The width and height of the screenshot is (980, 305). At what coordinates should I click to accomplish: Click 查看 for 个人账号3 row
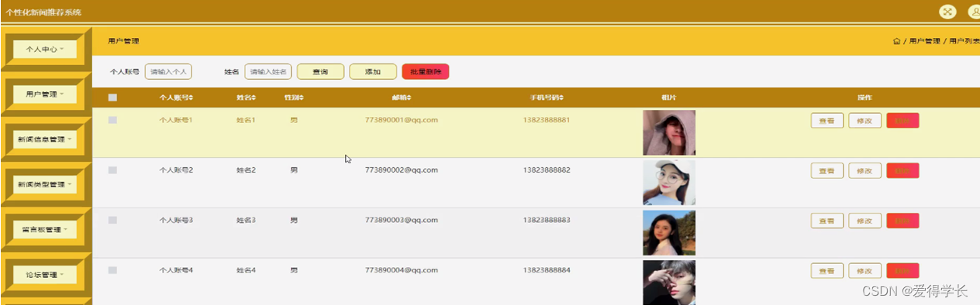(827, 221)
